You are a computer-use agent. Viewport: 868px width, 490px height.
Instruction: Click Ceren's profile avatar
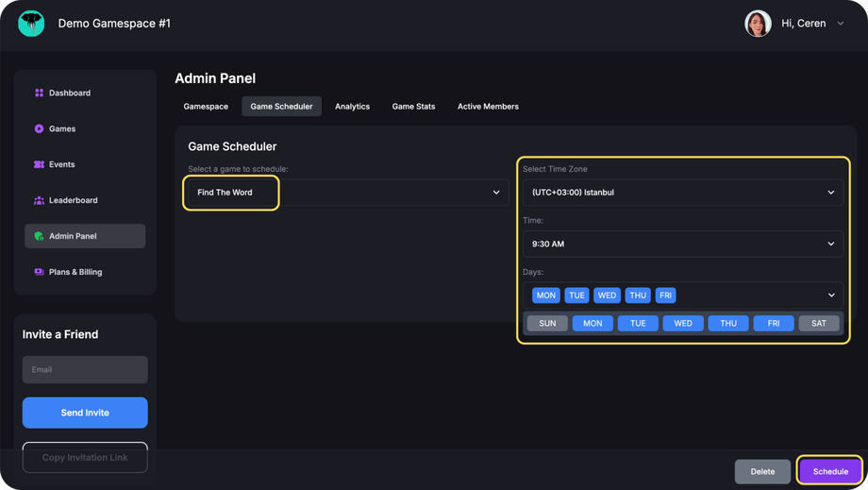pyautogui.click(x=758, y=24)
